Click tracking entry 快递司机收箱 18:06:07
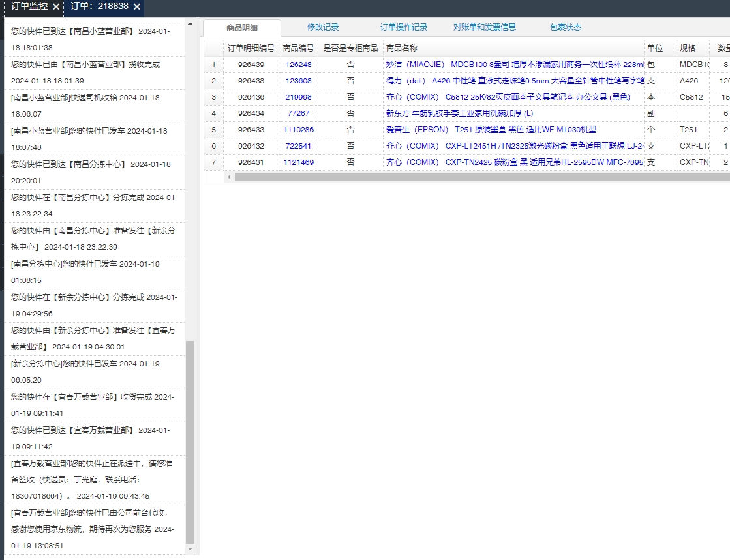 [x=95, y=106]
